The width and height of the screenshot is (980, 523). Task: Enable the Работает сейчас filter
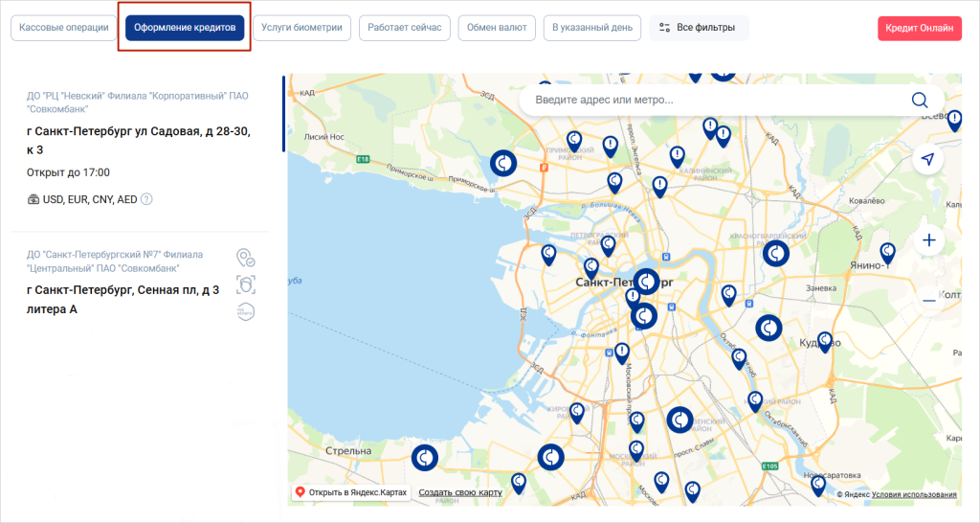(405, 28)
